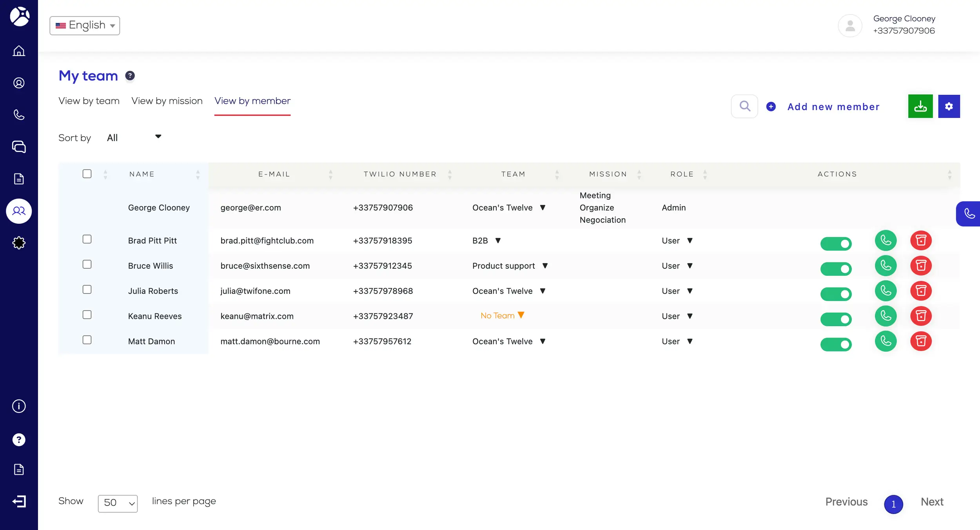Toggle off Julia Roberts active switch
The image size is (980, 530).
coord(836,294)
